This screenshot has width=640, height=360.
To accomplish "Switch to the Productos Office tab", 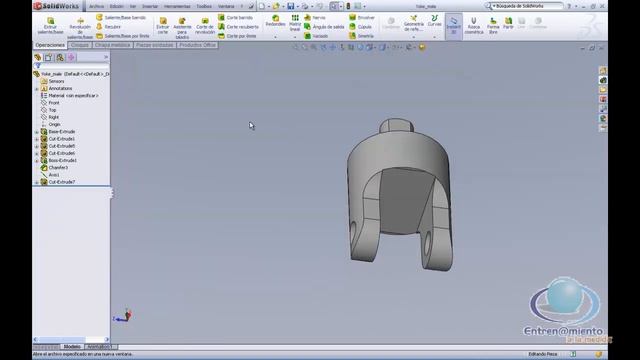I will click(x=198, y=45).
